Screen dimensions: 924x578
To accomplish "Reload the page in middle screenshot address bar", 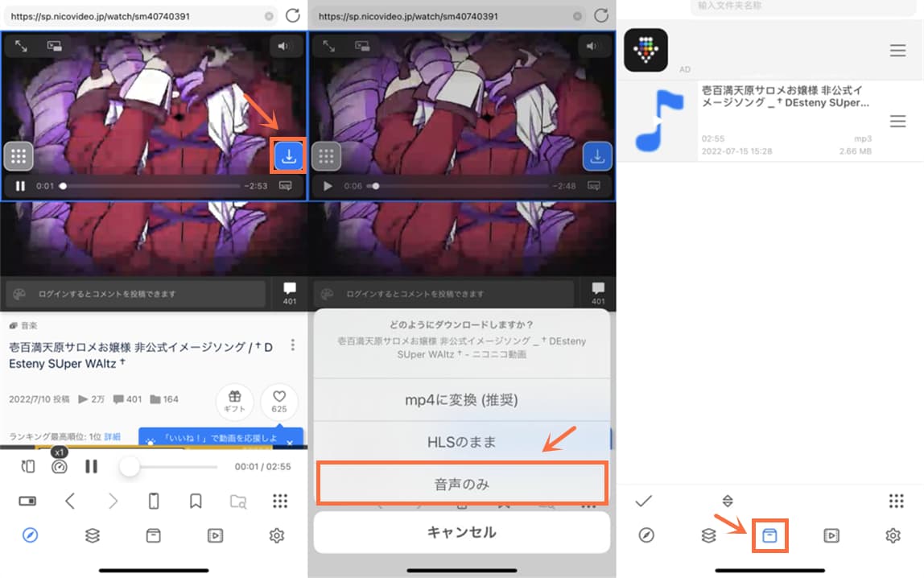I will pyautogui.click(x=601, y=16).
